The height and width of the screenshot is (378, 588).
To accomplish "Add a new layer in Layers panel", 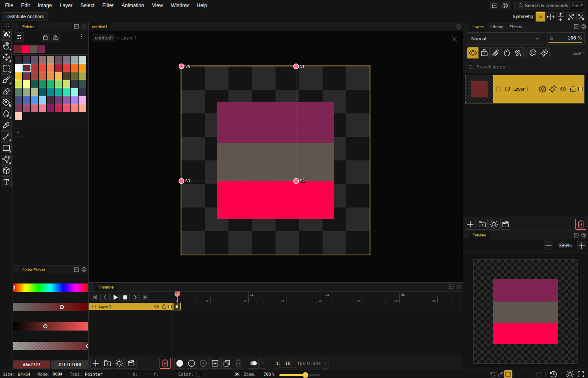I will 470,224.
